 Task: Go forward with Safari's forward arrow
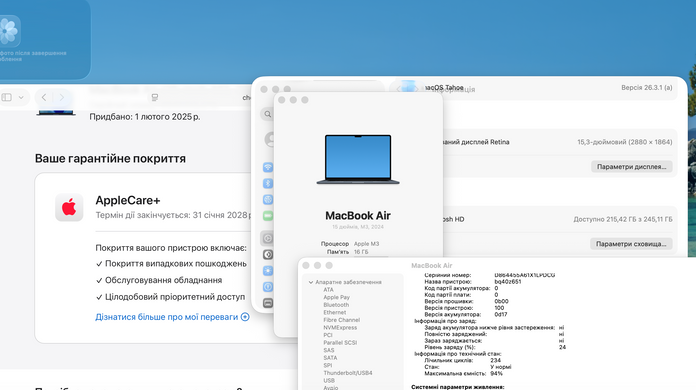pos(62,97)
